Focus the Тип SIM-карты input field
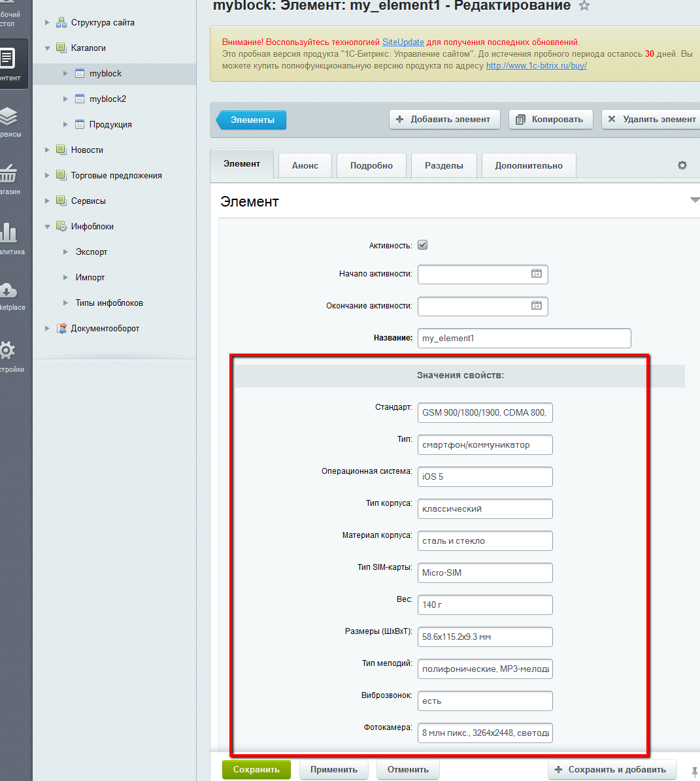This screenshot has width=700, height=781. coord(485,573)
